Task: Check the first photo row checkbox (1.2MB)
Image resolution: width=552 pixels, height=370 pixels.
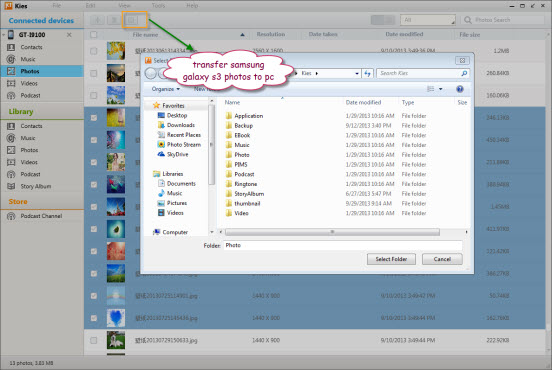Action: point(94,51)
